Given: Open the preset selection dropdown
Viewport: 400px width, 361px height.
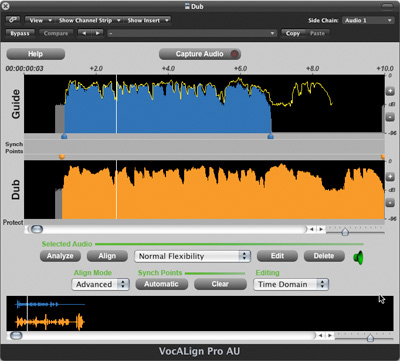Looking at the screenshot, I should [x=192, y=33].
